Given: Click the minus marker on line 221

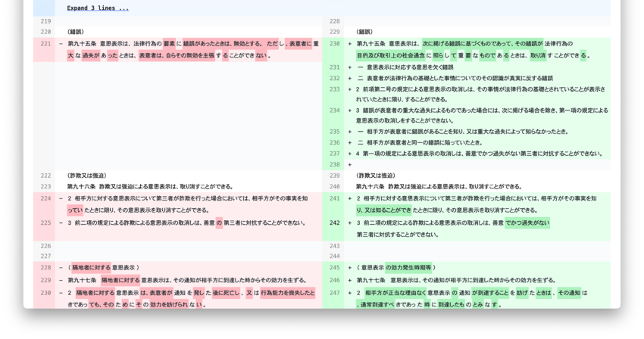Looking at the screenshot, I should pyautogui.click(x=61, y=43).
